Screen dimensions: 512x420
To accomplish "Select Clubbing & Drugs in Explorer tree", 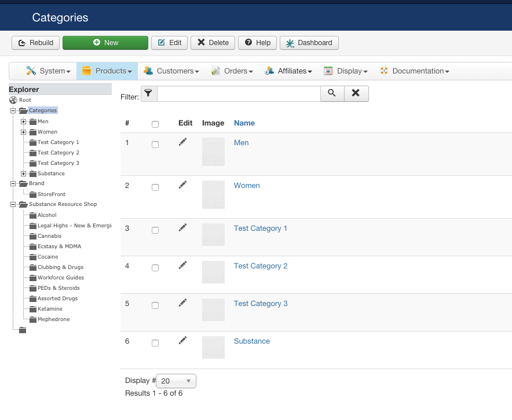I will point(60,267).
